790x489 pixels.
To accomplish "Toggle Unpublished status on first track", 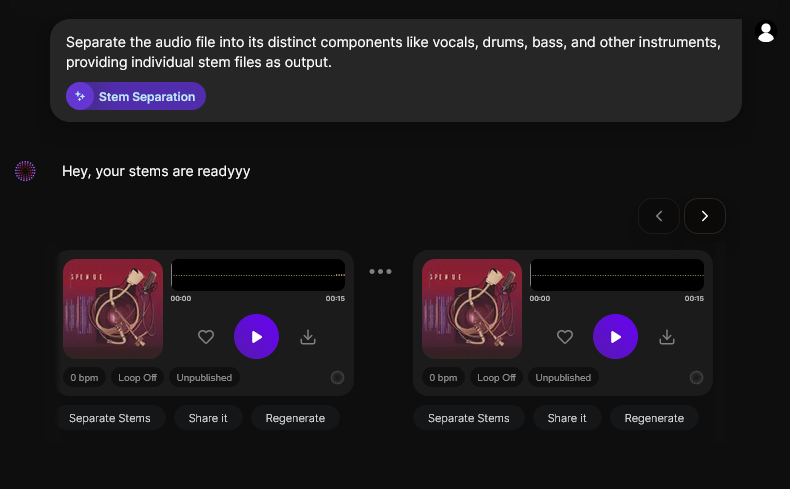I will [x=204, y=378].
